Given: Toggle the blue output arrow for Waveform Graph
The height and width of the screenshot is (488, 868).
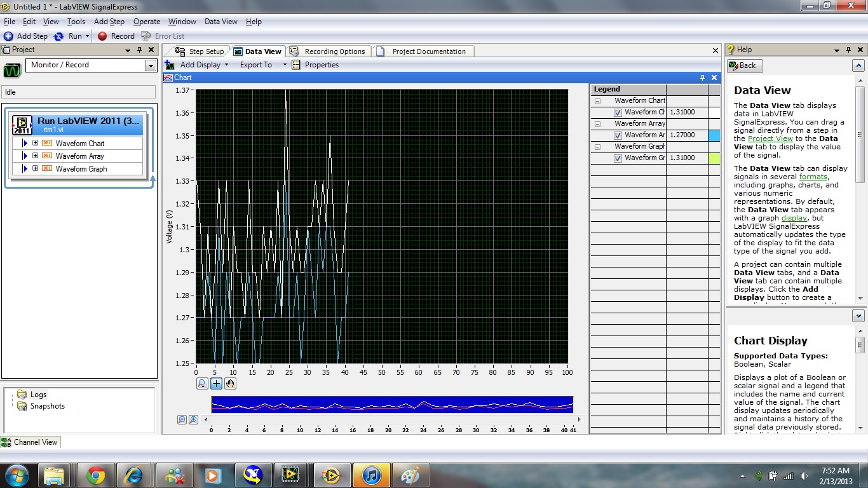Looking at the screenshot, I should 25,169.
